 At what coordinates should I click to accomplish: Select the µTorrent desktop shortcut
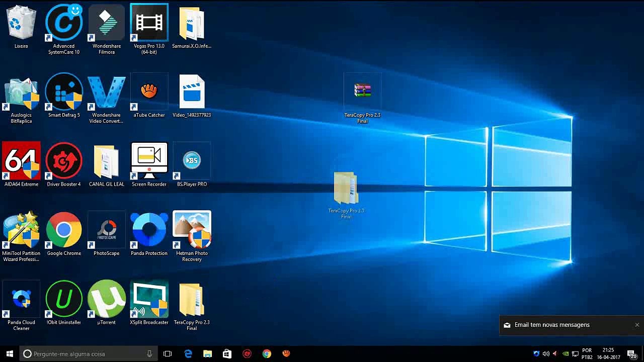click(106, 303)
